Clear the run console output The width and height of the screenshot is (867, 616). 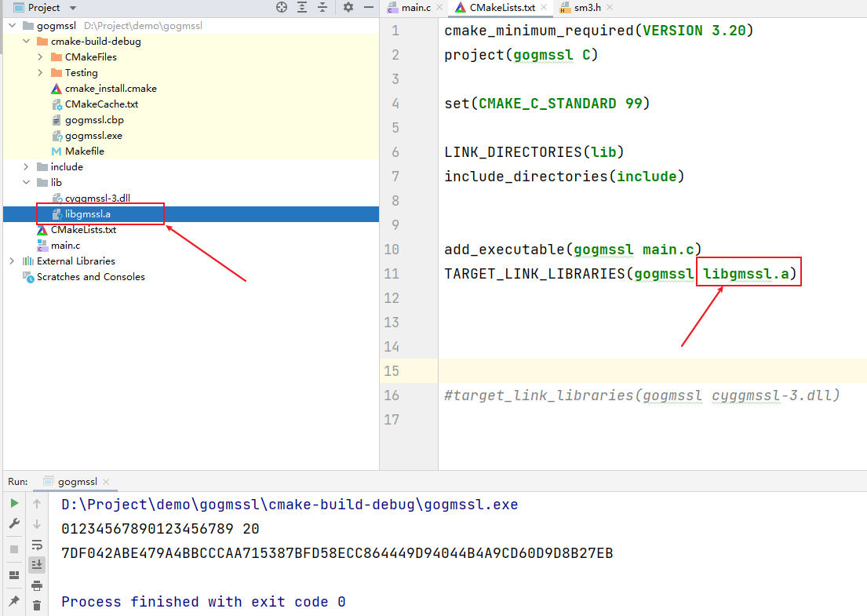tap(36, 604)
